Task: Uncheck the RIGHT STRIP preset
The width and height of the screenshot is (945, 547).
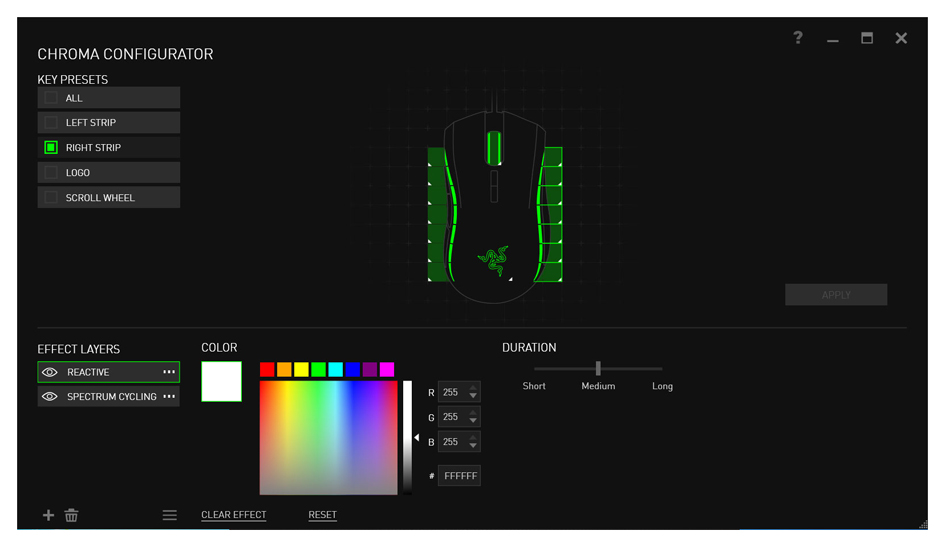Action: 51,147
